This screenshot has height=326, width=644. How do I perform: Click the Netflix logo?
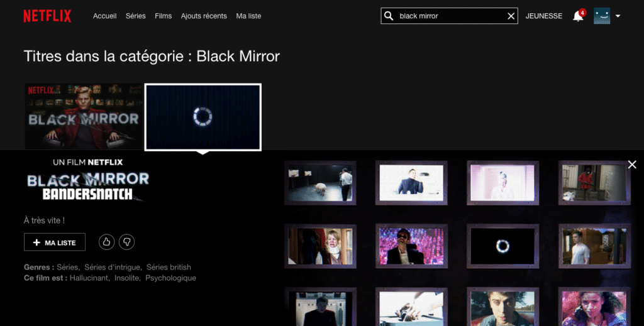point(47,16)
